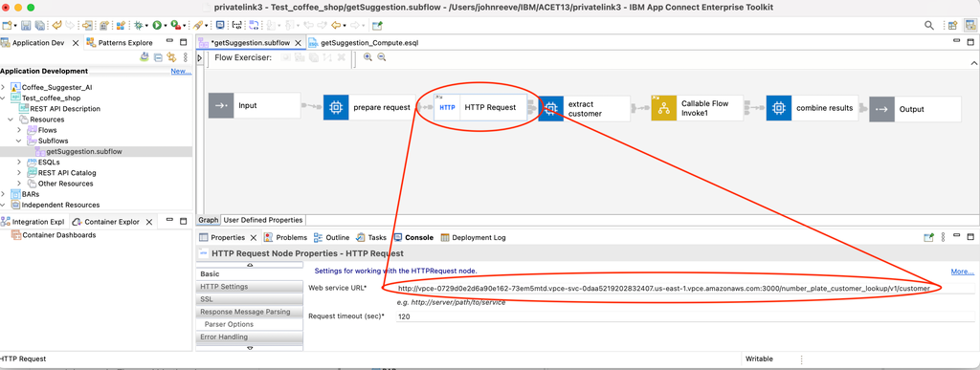Click the Zoom in icon on the flow editor
The width and height of the screenshot is (980, 370).
[367, 57]
